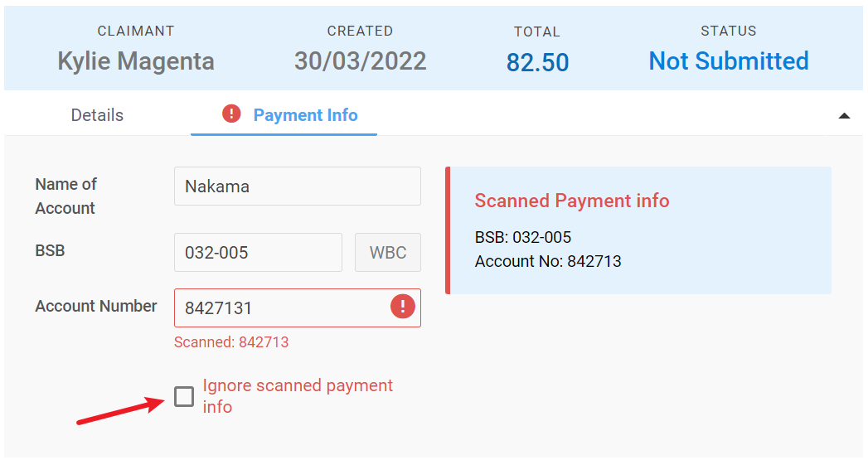Click the Scanned Payment info heading
Screen dimensions: 868x460
click(571, 201)
